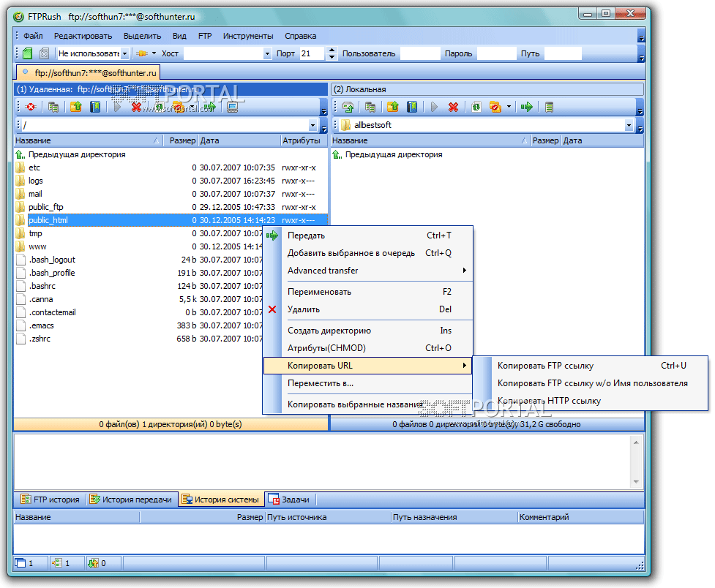
Task: Select the .contactemail file row
Action: coord(138,312)
